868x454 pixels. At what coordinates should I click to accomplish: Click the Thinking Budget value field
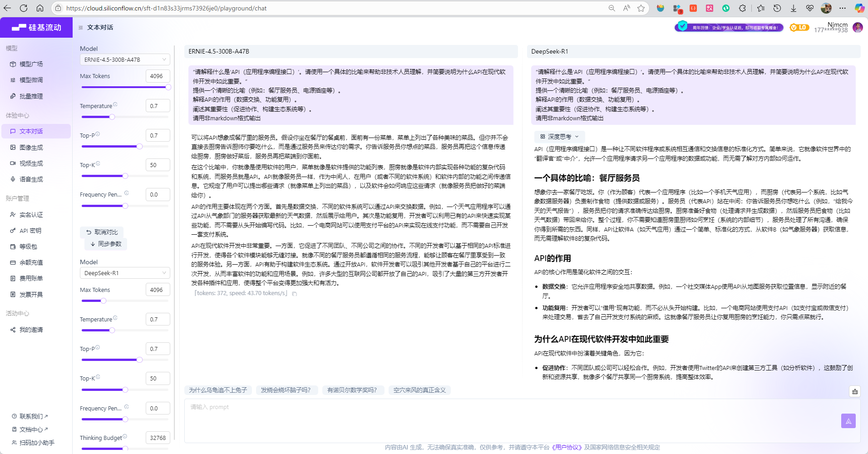158,438
